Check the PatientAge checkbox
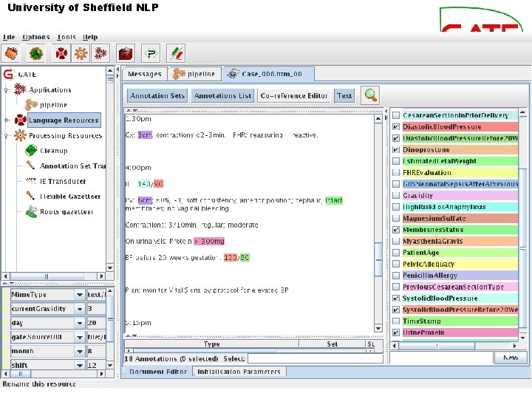This screenshot has height=399, width=532. point(395,253)
